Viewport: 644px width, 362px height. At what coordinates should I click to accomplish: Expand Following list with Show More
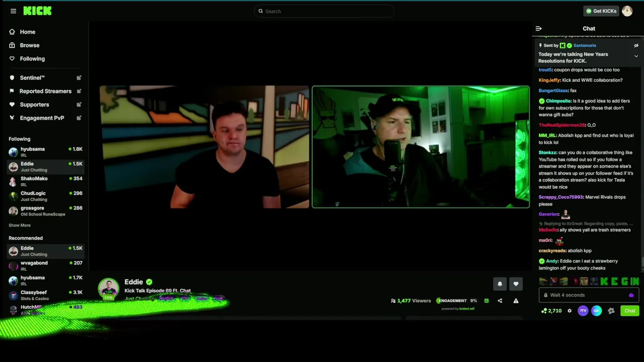[x=20, y=225]
